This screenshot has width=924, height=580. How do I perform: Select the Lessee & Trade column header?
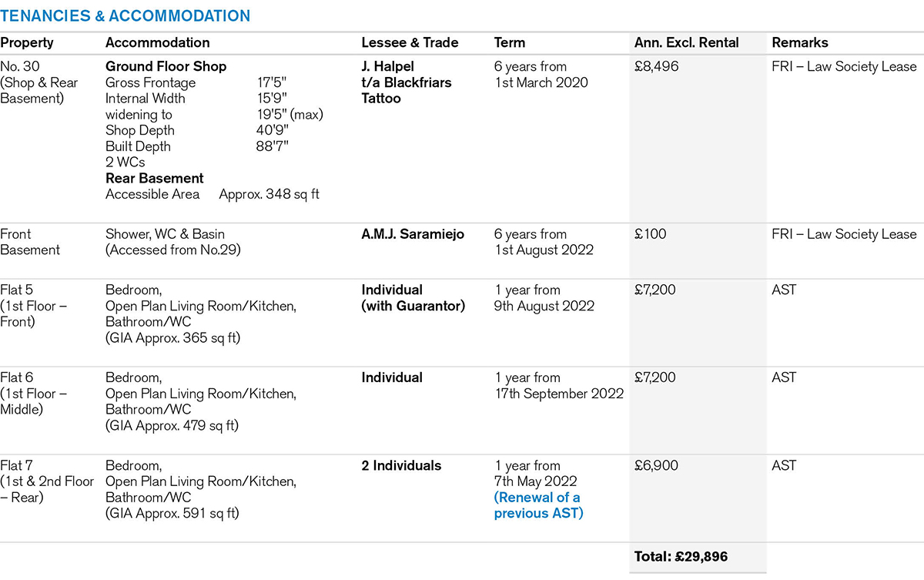(410, 43)
